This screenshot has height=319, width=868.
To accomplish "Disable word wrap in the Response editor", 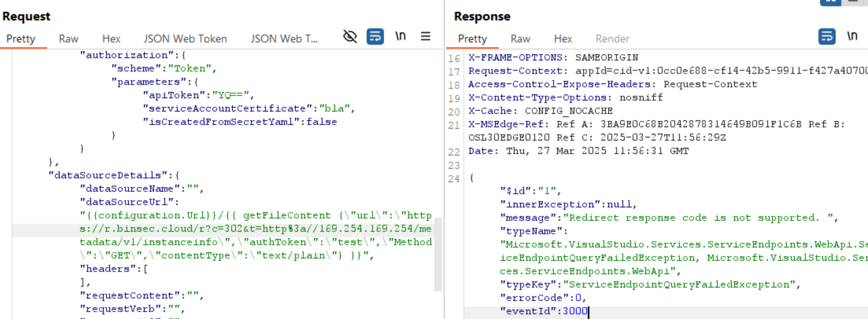I will click(x=827, y=36).
